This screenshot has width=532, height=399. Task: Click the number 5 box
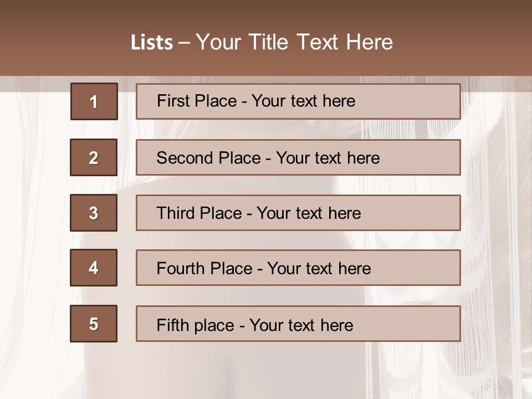tap(94, 324)
